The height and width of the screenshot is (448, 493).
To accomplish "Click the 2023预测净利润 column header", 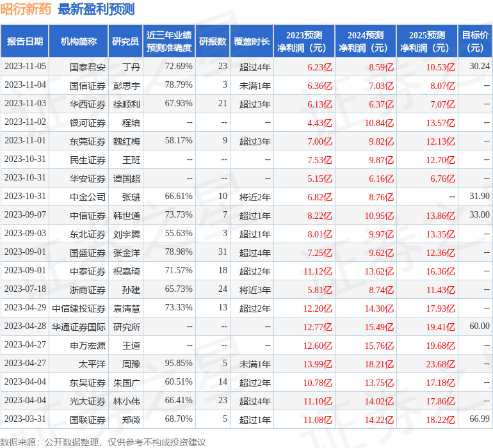I will tap(304, 41).
